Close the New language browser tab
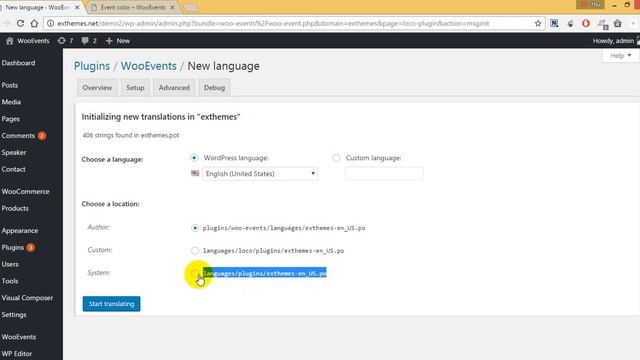This screenshot has height=360, width=640. point(77,7)
